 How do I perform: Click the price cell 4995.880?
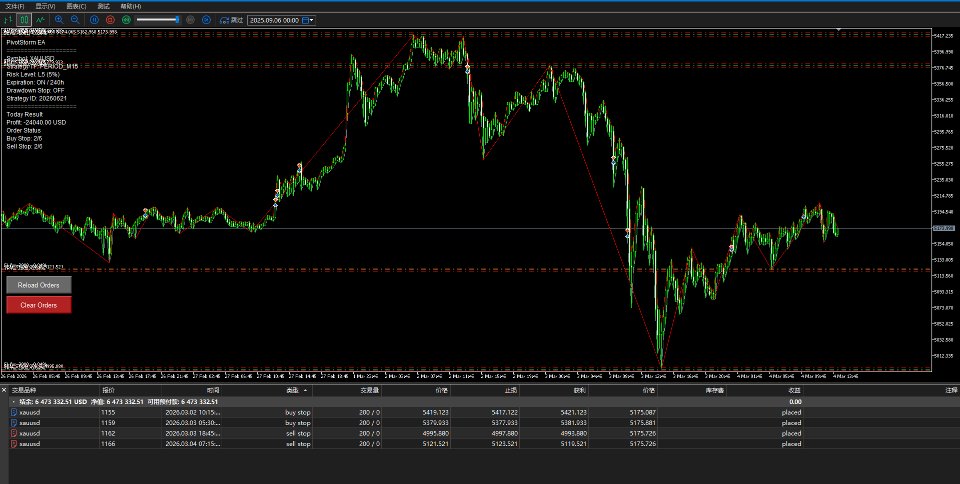pos(435,433)
